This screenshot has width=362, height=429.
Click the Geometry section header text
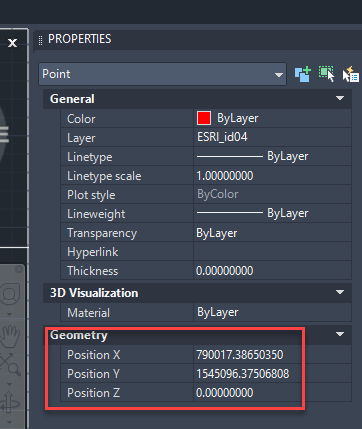79,335
